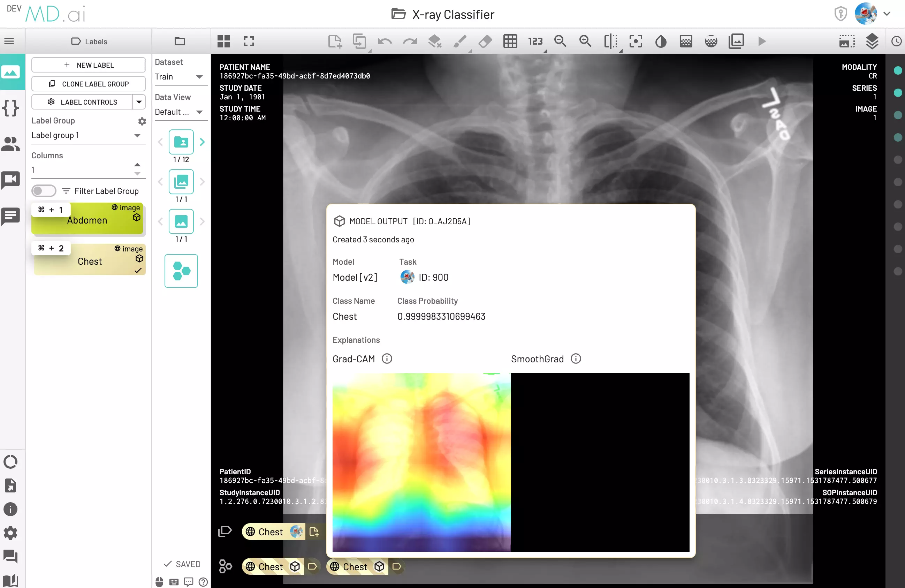
Task: Toggle the invert contrast icon
Action: 661,41
